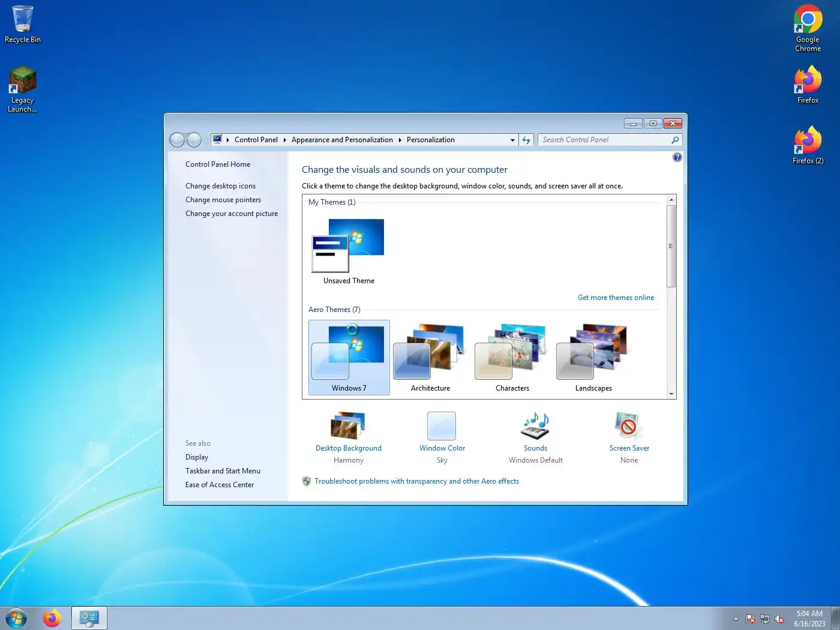The width and height of the screenshot is (840, 630).
Task: Expand arrow before Control Panel breadcrumb
Action: pyautogui.click(x=228, y=140)
